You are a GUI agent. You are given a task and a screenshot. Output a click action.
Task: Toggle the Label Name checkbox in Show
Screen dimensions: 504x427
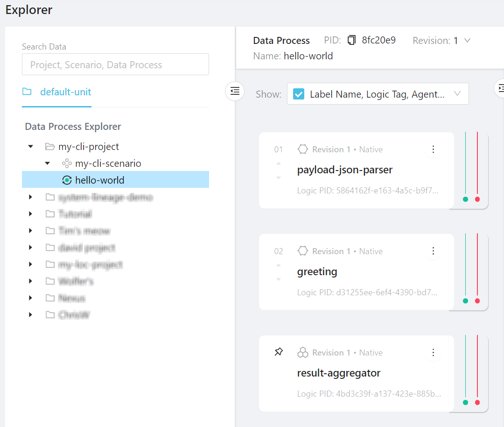pos(299,94)
